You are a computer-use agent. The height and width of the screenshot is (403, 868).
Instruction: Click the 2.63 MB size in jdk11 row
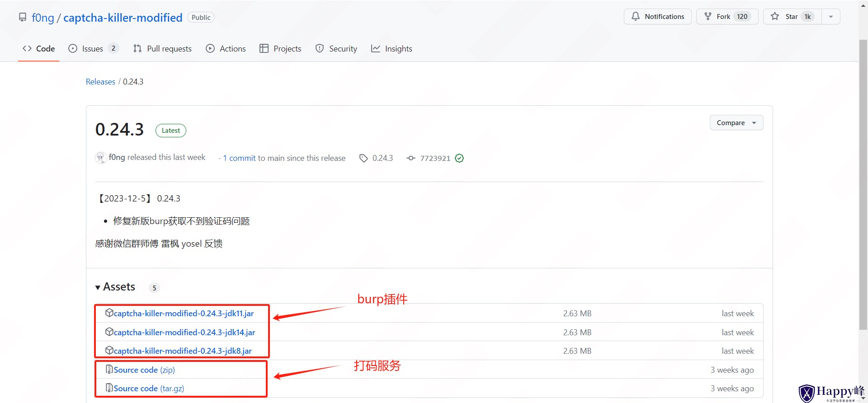click(x=577, y=313)
